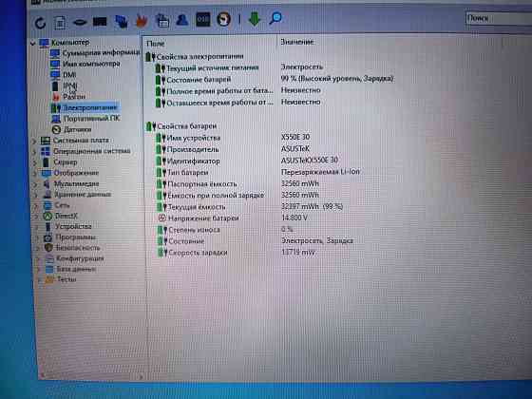Select the Текущая ёмкость row
The height and width of the screenshot is (399, 532).
[192, 207]
